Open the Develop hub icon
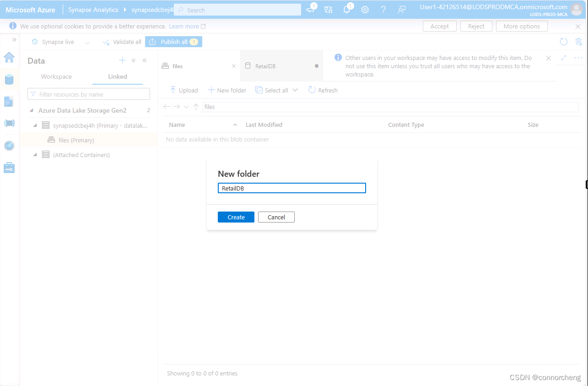 coord(9,102)
